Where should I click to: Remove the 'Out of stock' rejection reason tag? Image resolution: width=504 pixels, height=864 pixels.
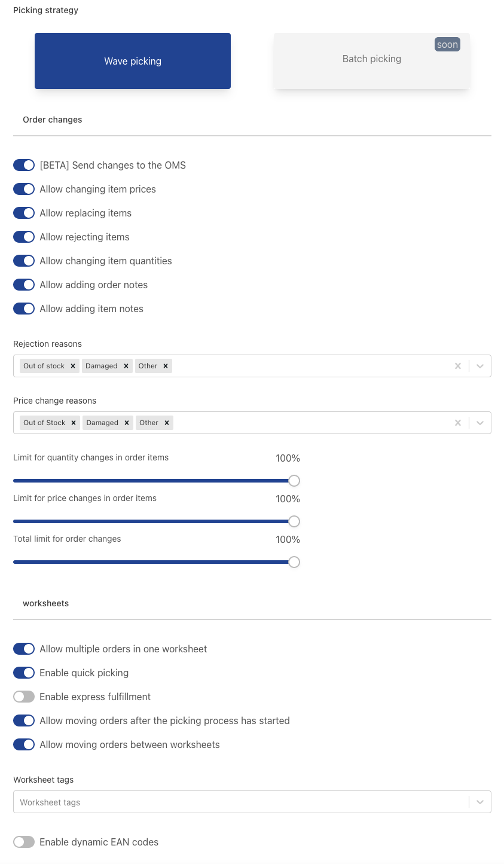(73, 366)
